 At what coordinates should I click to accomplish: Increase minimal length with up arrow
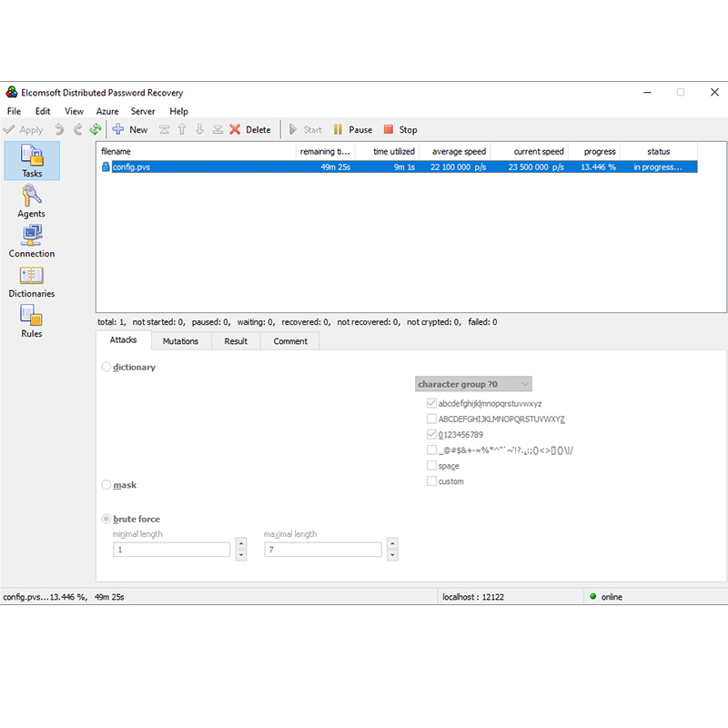tap(241, 543)
